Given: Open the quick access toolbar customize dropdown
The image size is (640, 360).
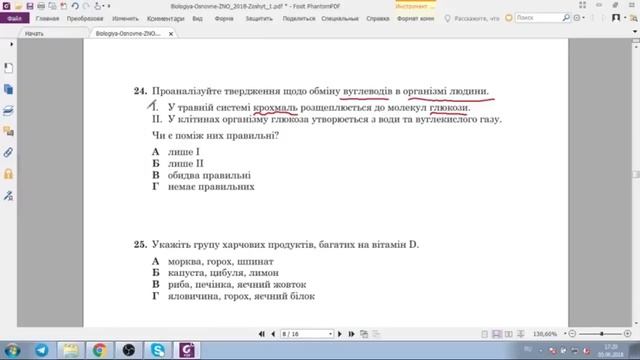Looking at the screenshot, I should pos(109,6).
